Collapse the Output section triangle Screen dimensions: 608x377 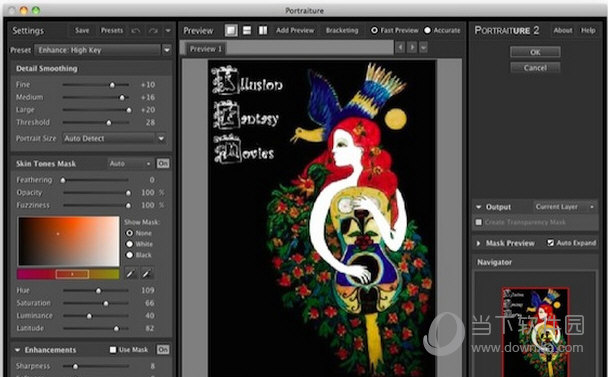(x=478, y=207)
